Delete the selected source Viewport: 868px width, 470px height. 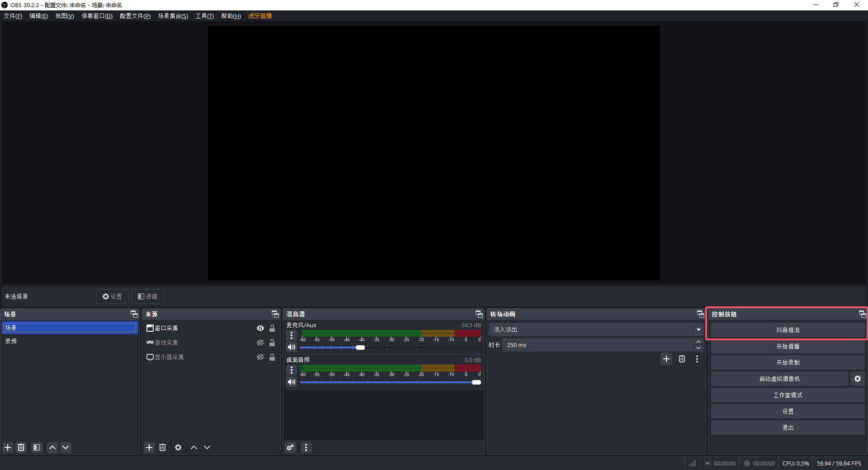(163, 447)
